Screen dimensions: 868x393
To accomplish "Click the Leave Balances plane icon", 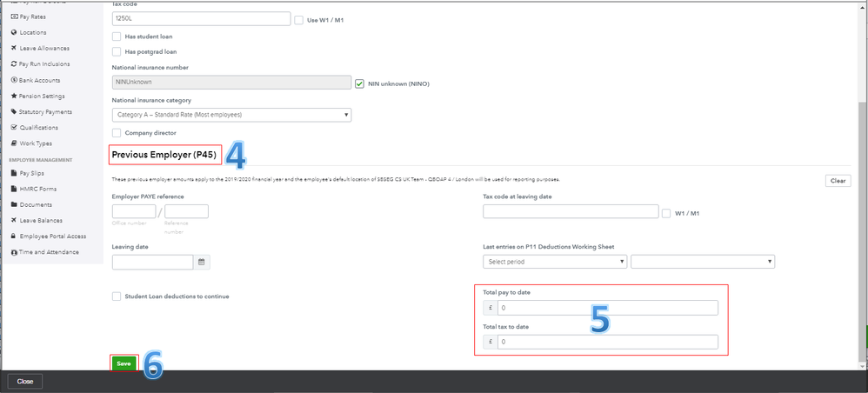I will [x=15, y=220].
